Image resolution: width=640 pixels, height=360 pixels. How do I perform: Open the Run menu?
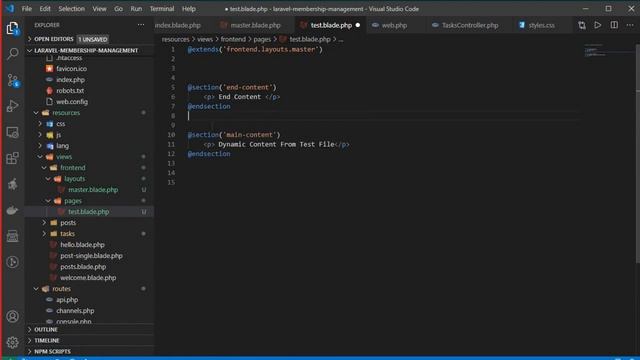136,9
